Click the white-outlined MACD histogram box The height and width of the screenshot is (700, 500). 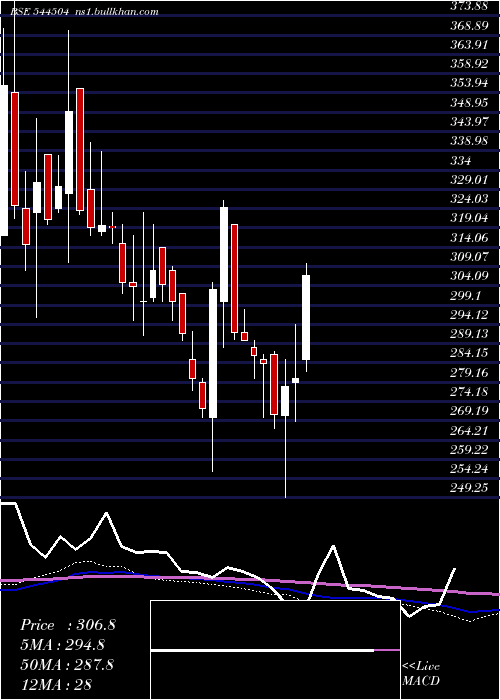(275, 650)
